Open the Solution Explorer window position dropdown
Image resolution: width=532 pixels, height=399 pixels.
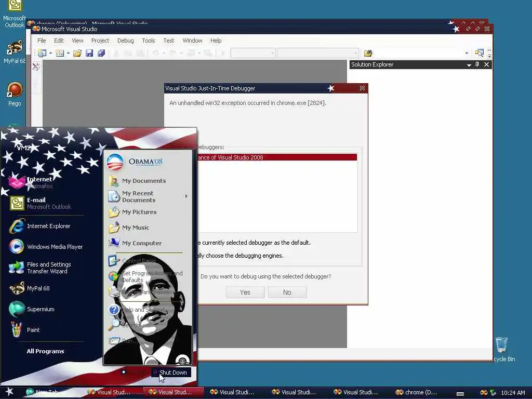point(469,65)
